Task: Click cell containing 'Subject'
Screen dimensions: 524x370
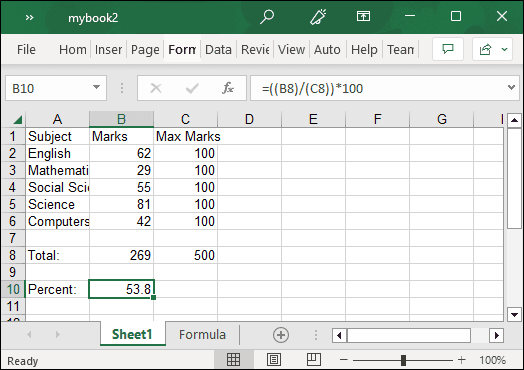Action: pyautogui.click(x=57, y=136)
